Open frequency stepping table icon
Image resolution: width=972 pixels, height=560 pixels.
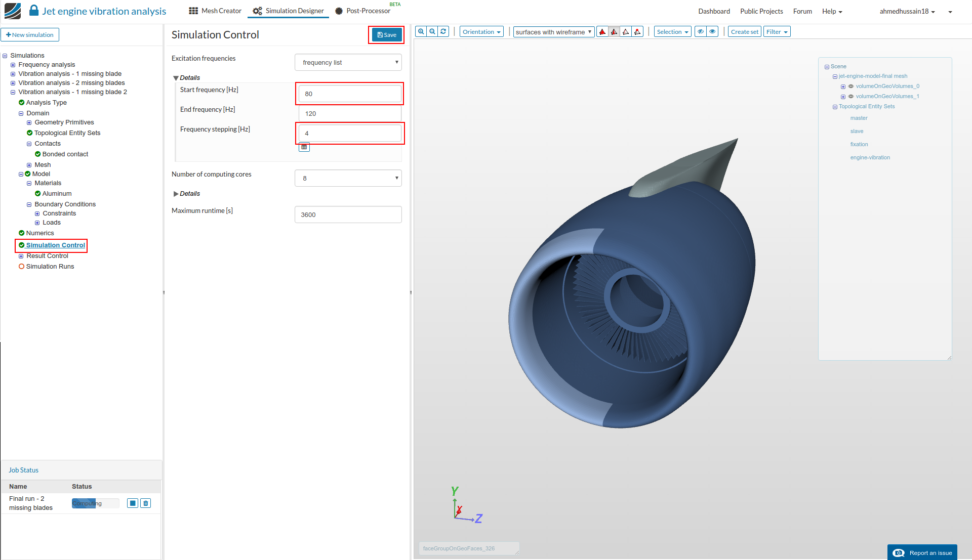point(304,147)
